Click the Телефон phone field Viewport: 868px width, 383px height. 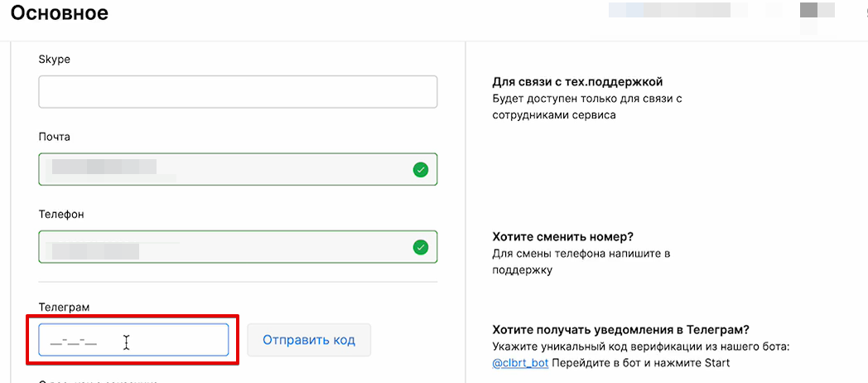(238, 247)
